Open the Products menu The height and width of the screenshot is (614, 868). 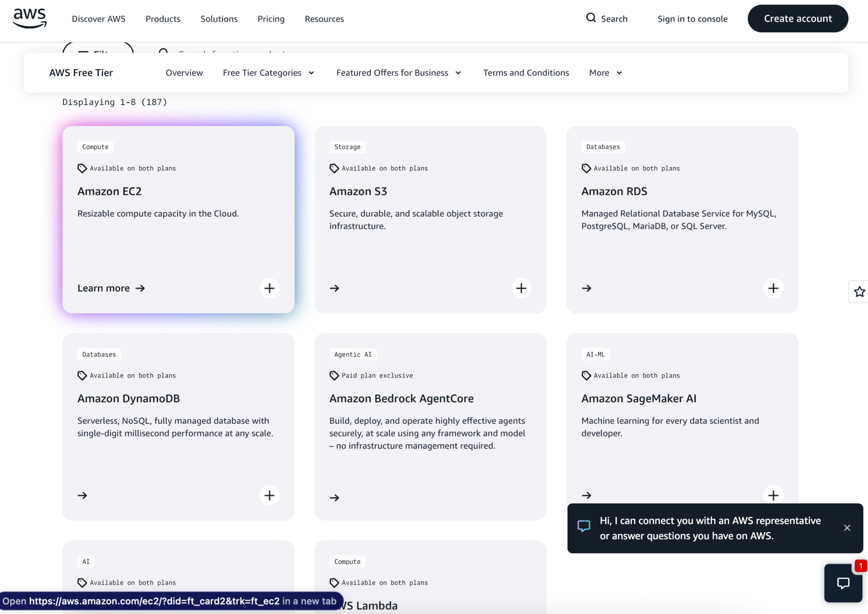coord(163,19)
